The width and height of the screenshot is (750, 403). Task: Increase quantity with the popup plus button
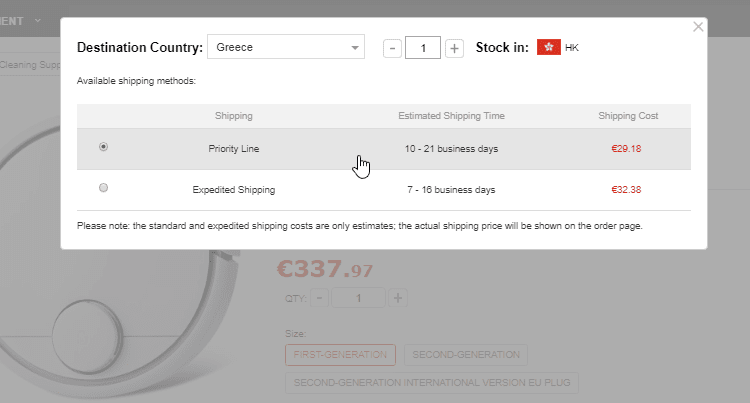click(454, 48)
